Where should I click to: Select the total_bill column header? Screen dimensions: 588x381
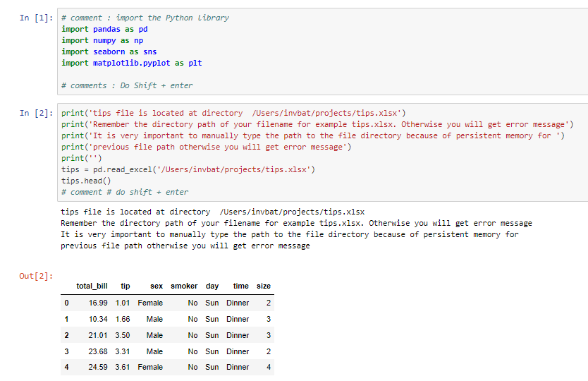click(x=92, y=286)
